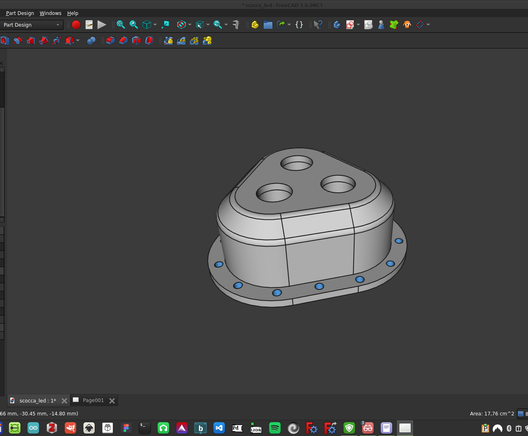Open the Part Design workbench selector
The height and width of the screenshot is (436, 528).
(x=31, y=25)
